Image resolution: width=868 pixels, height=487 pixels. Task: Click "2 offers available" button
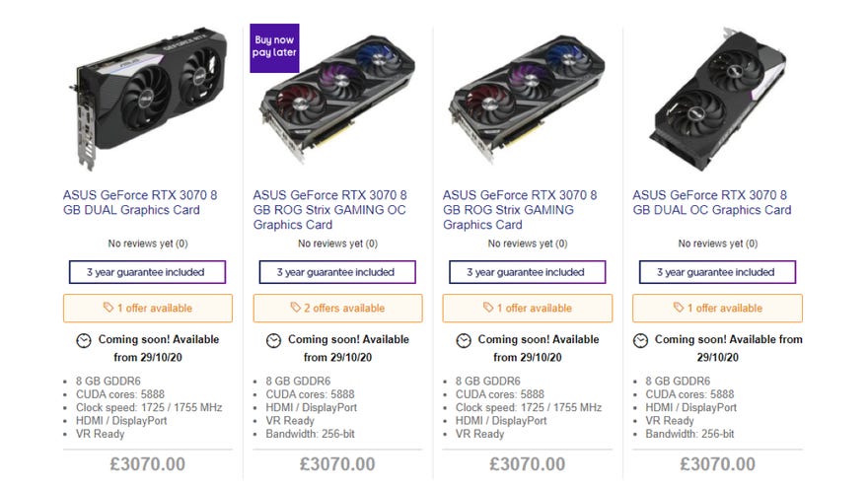click(x=337, y=309)
